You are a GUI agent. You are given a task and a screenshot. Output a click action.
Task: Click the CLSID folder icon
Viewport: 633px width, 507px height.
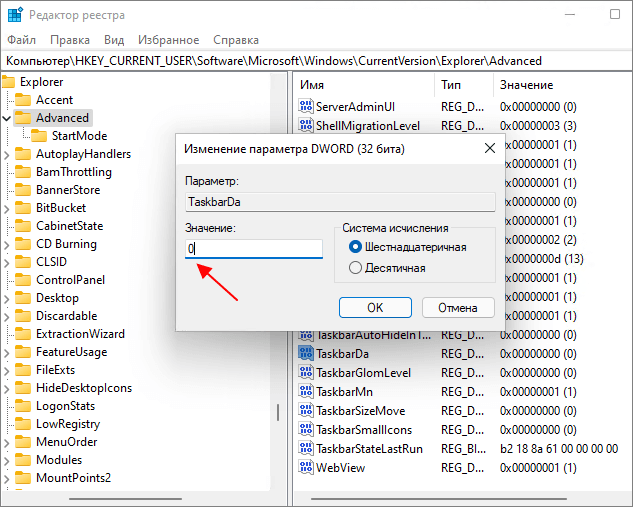[x=23, y=262]
